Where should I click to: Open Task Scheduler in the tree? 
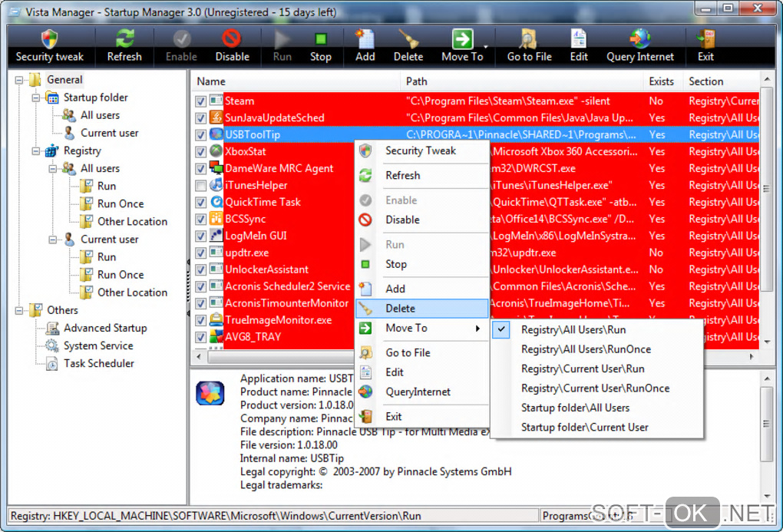pyautogui.click(x=99, y=364)
